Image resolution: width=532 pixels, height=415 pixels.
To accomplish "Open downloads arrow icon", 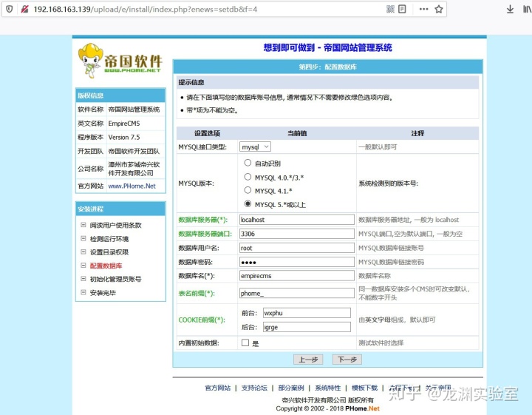I will click(510, 10).
